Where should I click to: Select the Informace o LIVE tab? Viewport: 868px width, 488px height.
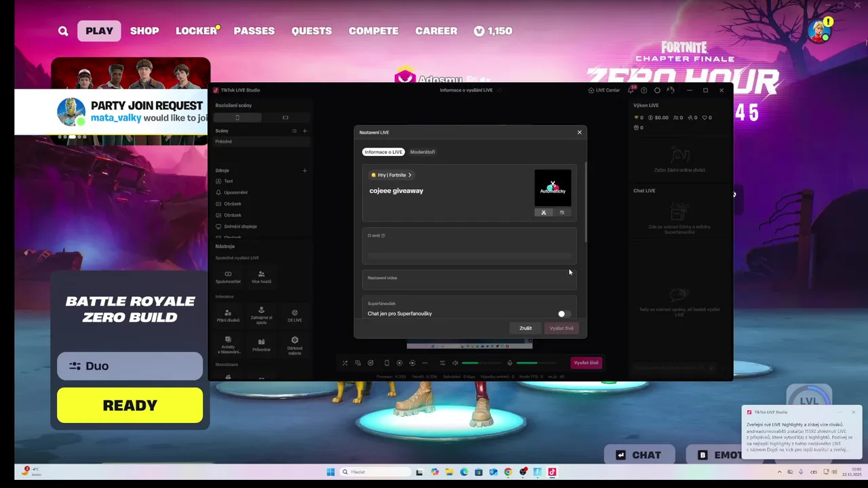click(383, 152)
